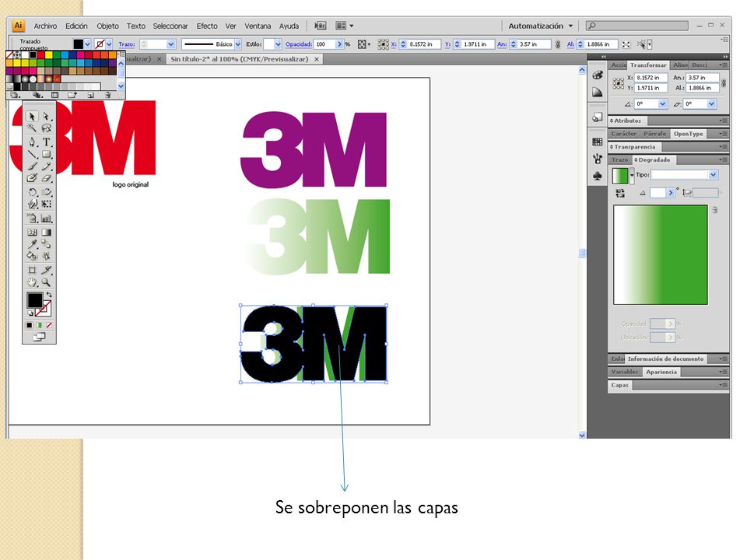Select the Column Graph tool
Image resolution: width=747 pixels, height=560 pixels.
click(46, 219)
